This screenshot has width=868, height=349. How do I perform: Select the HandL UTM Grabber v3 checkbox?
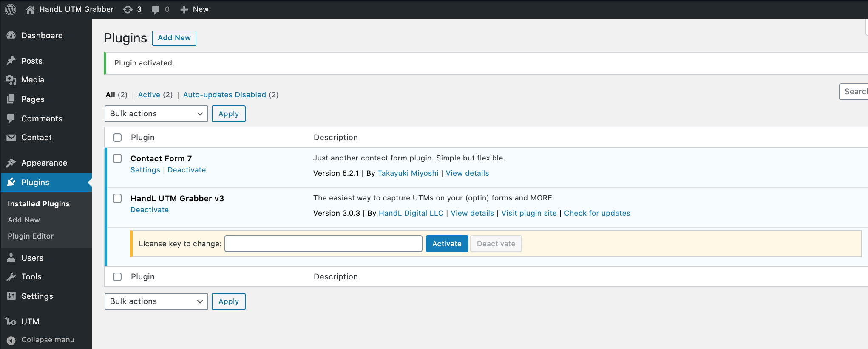coord(117,198)
